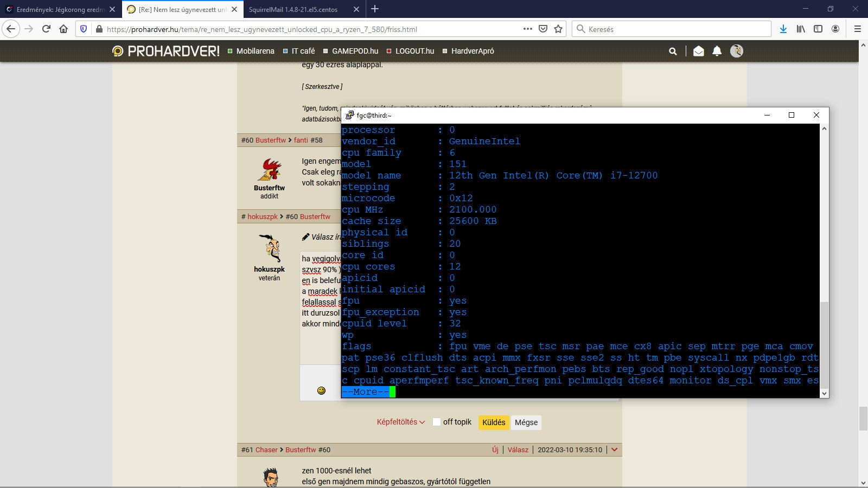Open the downloads panel

783,29
